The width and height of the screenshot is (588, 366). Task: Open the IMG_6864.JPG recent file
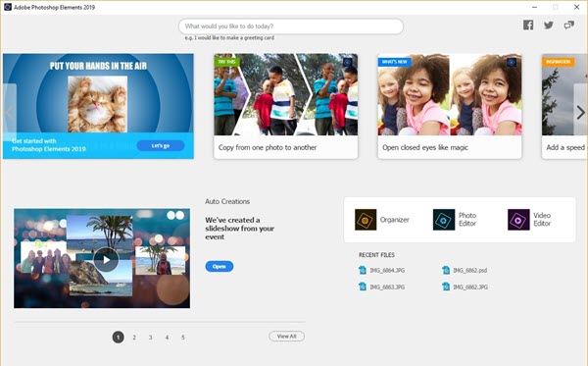click(x=382, y=270)
